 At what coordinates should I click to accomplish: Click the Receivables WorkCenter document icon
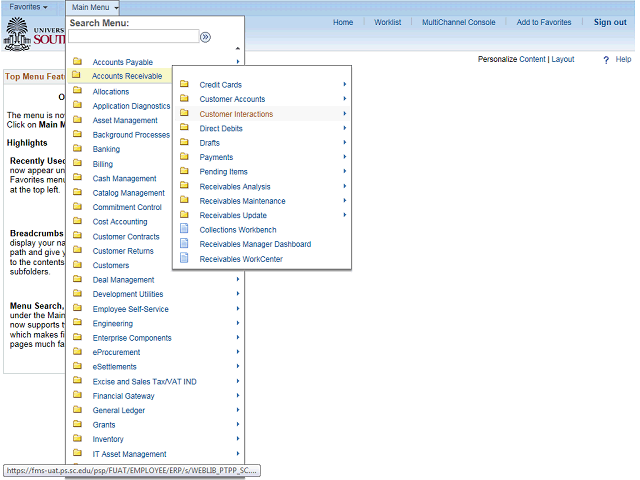point(184,258)
